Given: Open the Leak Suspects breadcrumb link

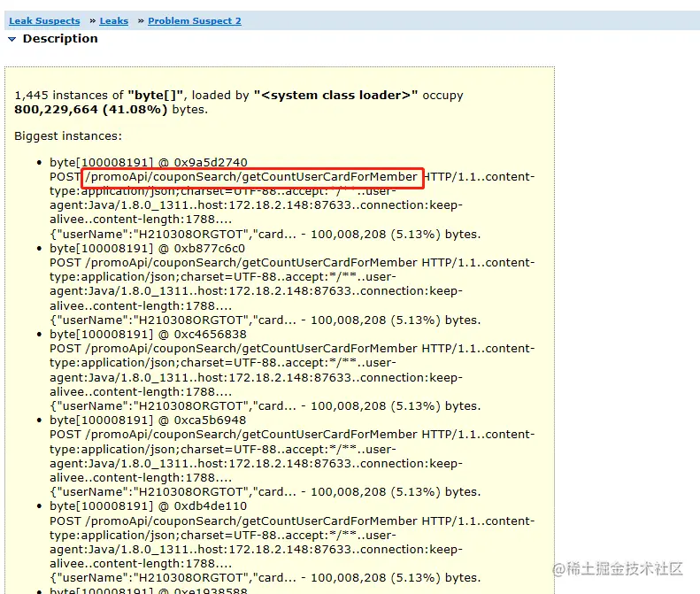Looking at the screenshot, I should 44,21.
